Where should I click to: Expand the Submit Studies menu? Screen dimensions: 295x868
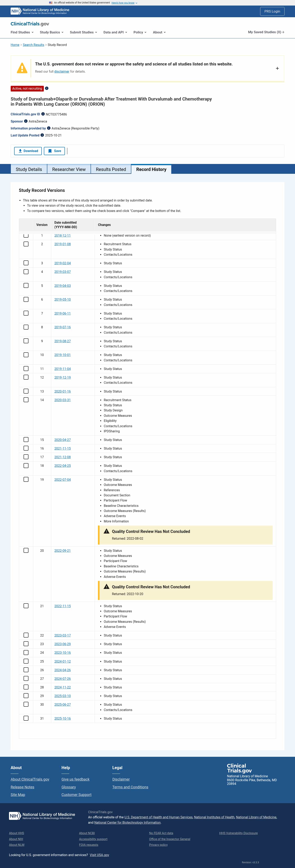83,32
